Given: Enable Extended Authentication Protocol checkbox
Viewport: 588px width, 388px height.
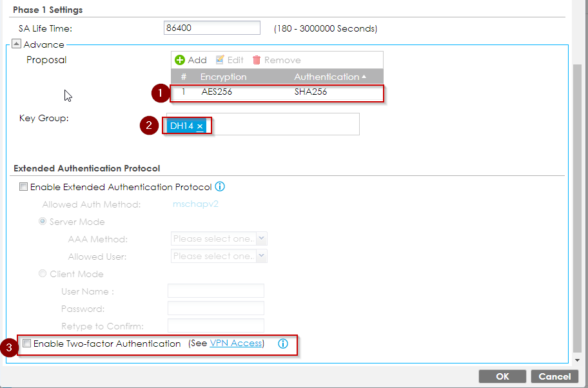Looking at the screenshot, I should [x=24, y=188].
